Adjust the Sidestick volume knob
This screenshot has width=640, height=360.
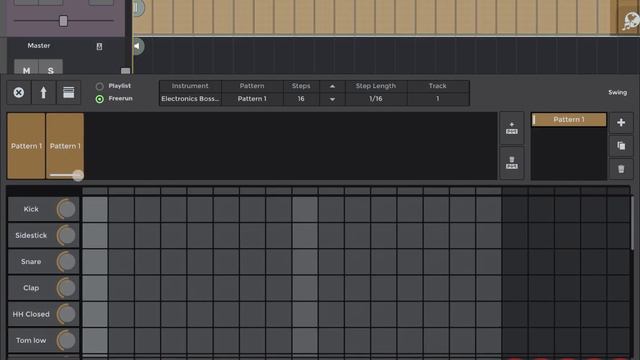click(x=67, y=236)
